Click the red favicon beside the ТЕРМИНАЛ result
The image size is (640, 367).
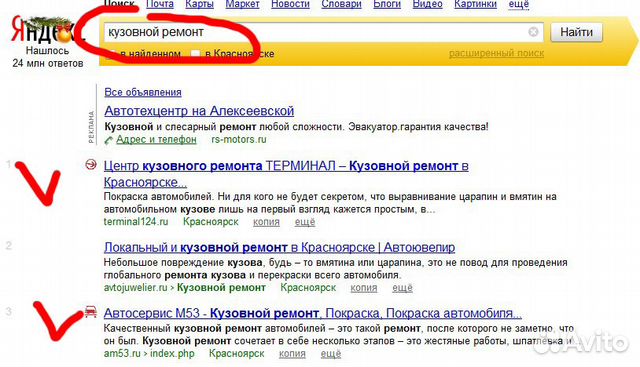(x=91, y=165)
